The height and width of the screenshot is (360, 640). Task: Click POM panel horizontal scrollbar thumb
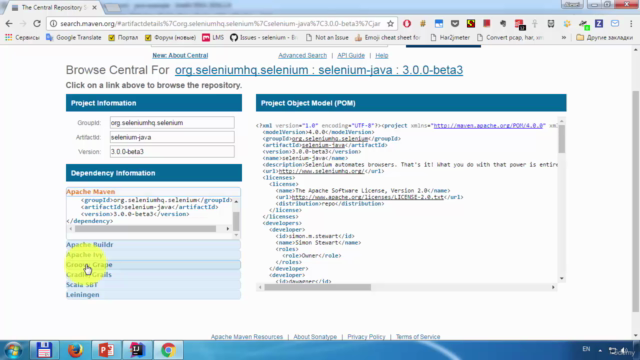tap(318, 287)
